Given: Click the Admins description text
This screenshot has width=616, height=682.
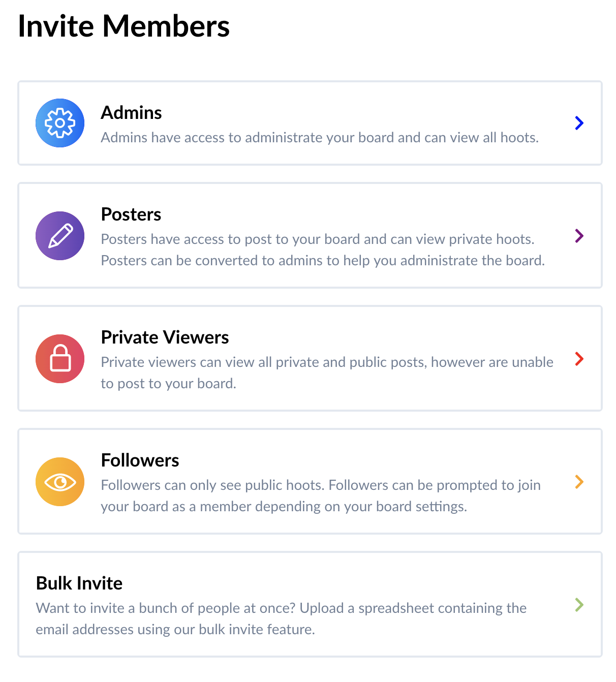Looking at the screenshot, I should coord(319,138).
